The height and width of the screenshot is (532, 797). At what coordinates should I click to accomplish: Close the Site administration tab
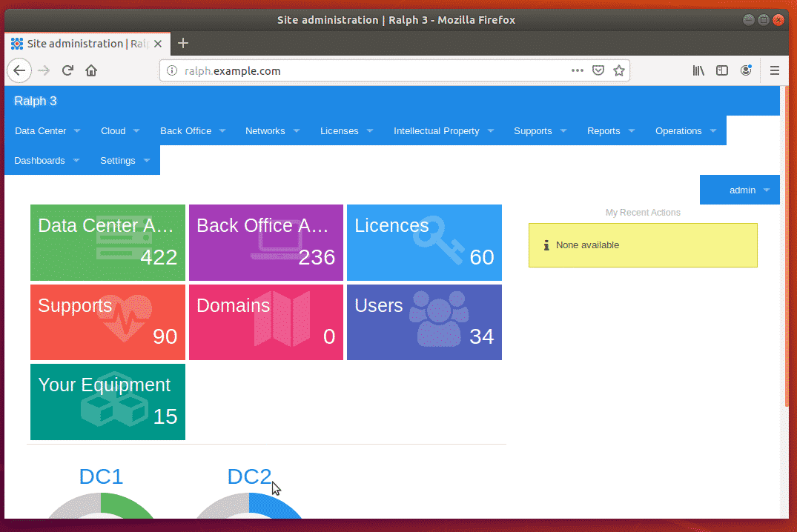coord(158,44)
